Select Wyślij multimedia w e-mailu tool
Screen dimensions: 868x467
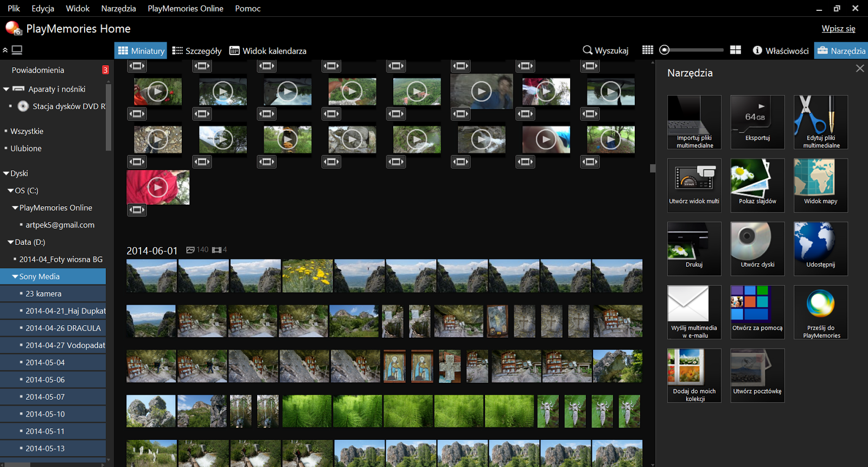pyautogui.click(x=694, y=312)
